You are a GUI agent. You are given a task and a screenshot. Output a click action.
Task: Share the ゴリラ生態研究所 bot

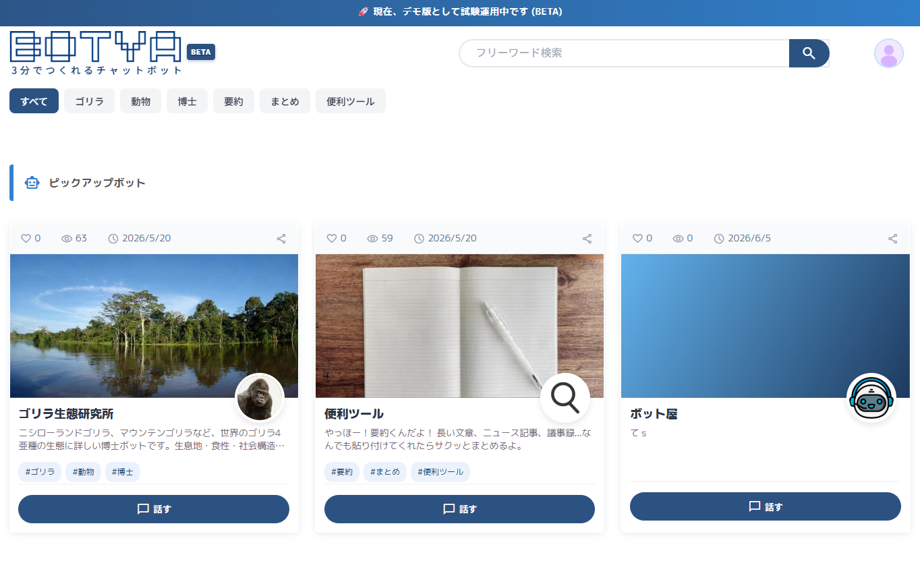(x=281, y=238)
